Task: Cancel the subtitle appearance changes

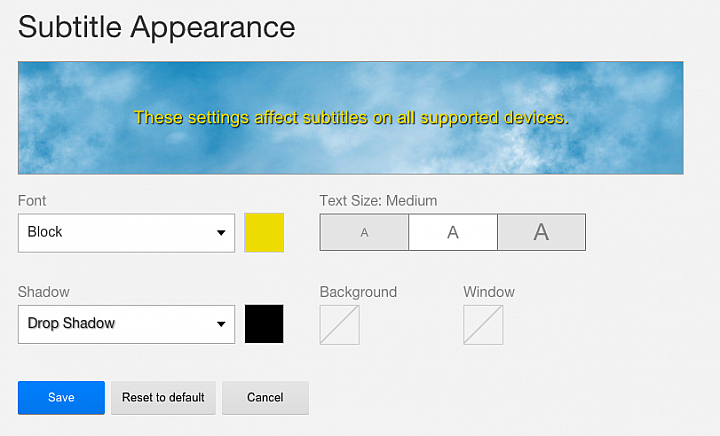Action: 265,397
